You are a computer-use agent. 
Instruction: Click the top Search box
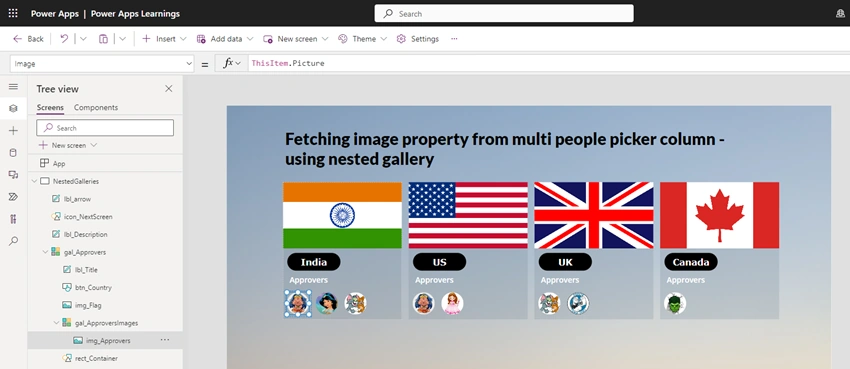[x=504, y=14]
